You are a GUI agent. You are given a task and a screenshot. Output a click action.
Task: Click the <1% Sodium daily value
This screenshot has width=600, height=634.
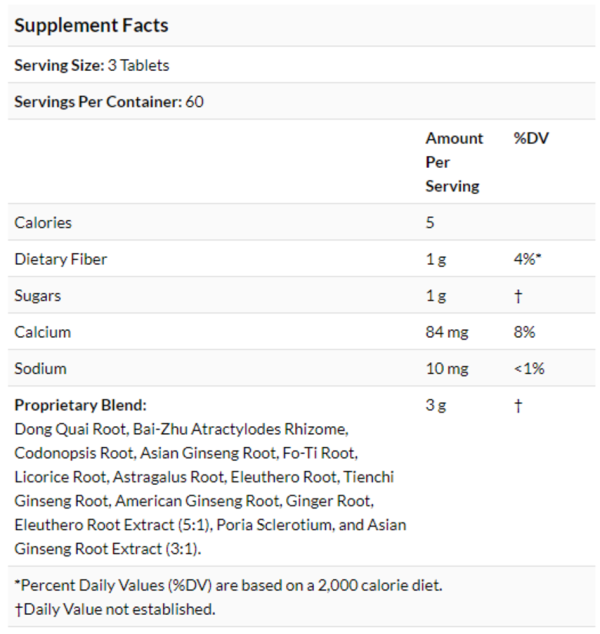529,368
